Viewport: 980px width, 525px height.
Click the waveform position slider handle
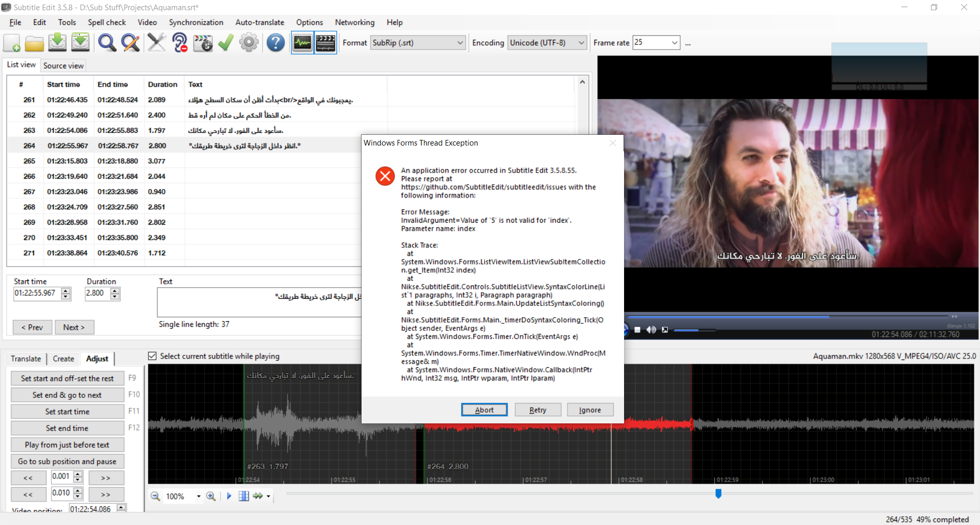coord(719,493)
